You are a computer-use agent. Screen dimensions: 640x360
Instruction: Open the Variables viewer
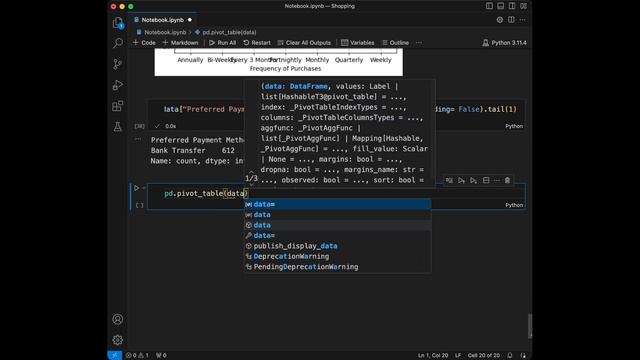pos(358,42)
